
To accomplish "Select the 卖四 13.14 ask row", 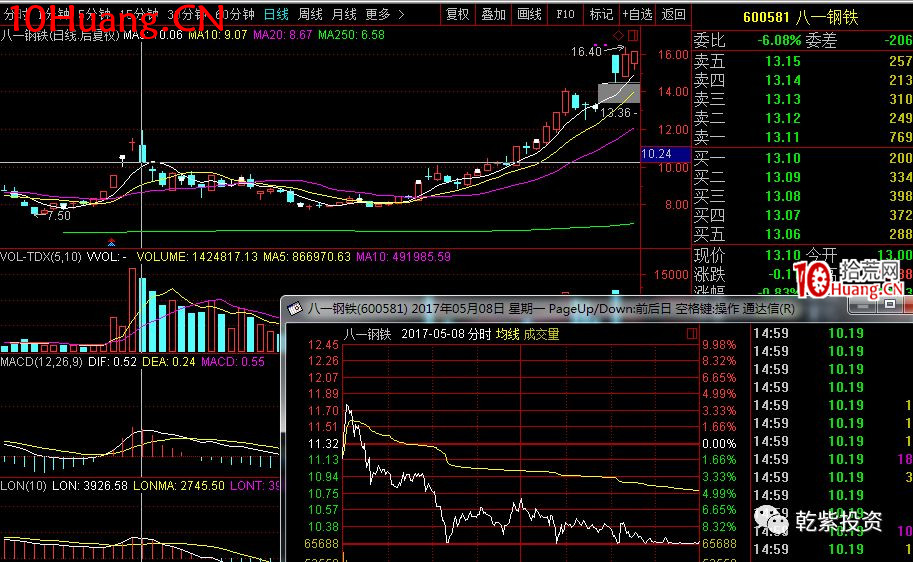I will click(802, 80).
